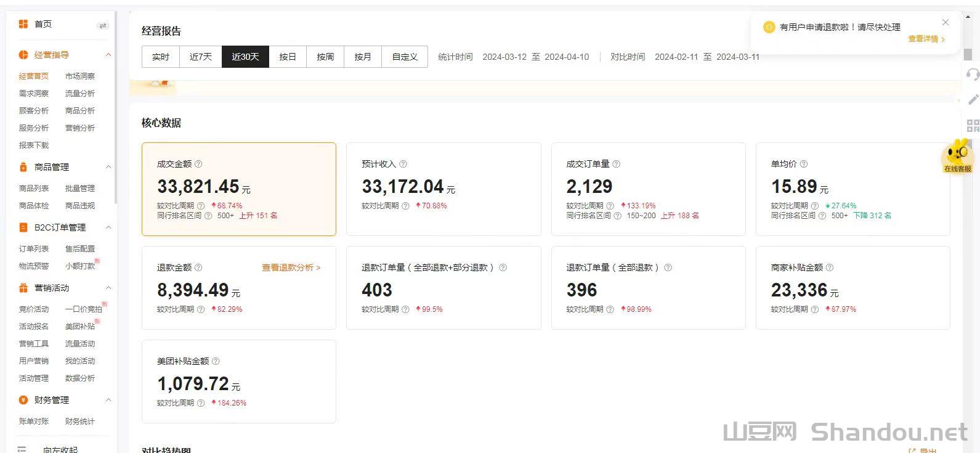Select the 按月 report tab
The height and width of the screenshot is (453, 980).
click(363, 57)
